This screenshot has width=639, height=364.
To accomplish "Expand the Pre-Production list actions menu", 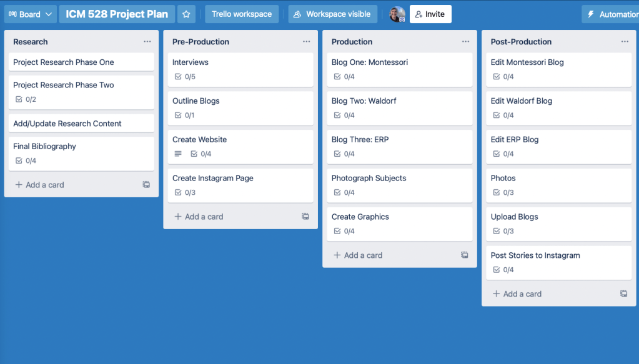I will [306, 42].
